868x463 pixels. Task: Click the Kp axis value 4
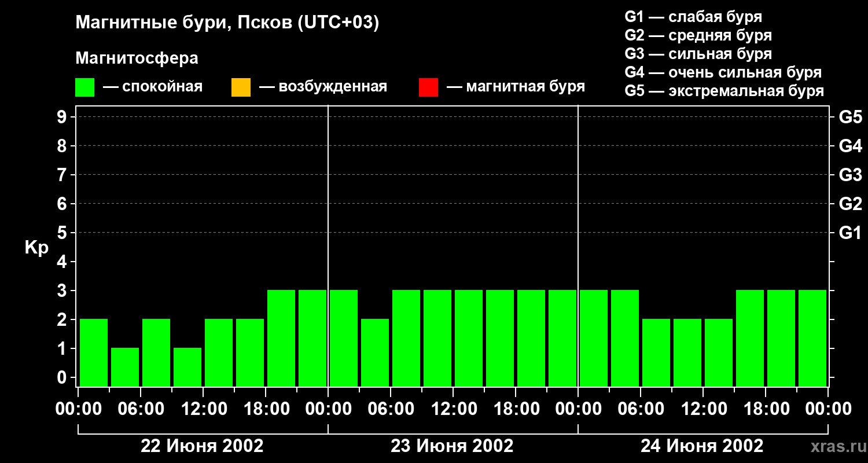(63, 262)
